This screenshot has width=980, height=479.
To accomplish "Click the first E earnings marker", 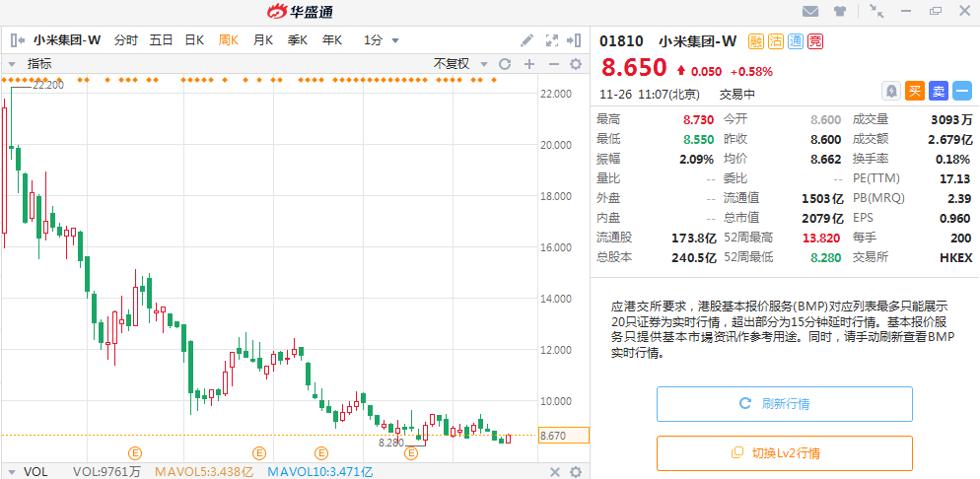I will [x=134, y=452].
